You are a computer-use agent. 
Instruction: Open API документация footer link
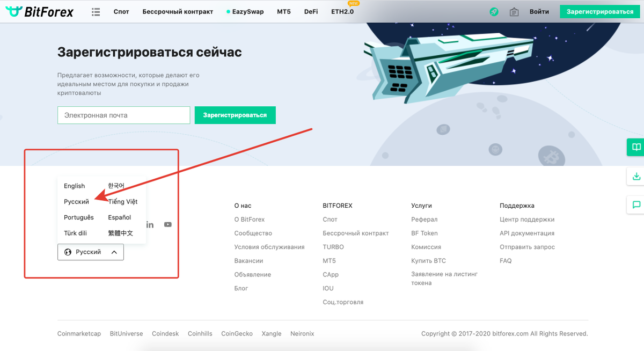pos(527,233)
